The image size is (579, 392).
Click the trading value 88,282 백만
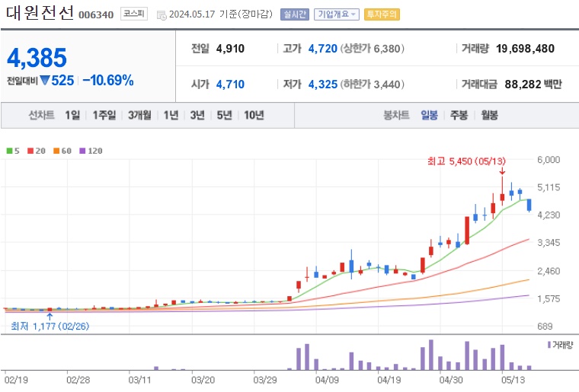[x=533, y=84]
